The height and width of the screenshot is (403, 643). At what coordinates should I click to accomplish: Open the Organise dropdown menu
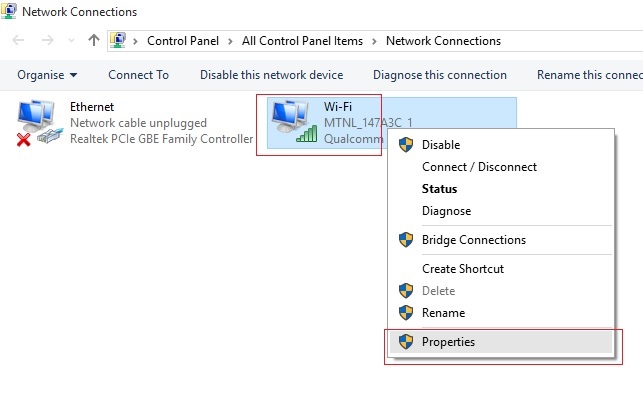47,75
